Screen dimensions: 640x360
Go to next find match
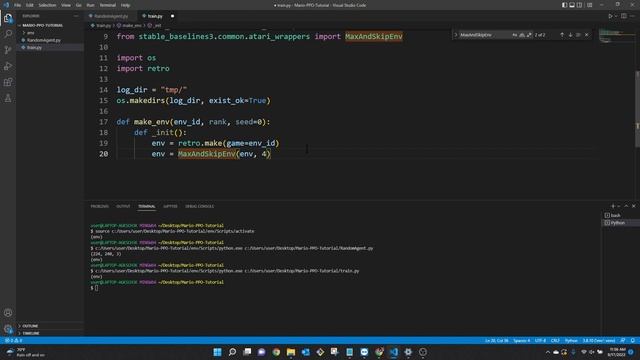click(570, 35)
